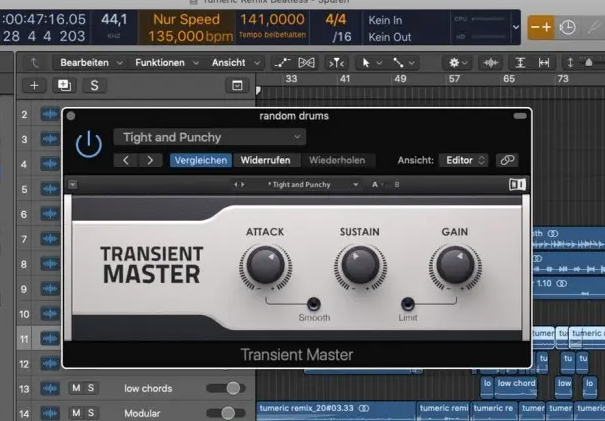
Task: Adjust the SUSTAIN knob
Action: point(360,266)
